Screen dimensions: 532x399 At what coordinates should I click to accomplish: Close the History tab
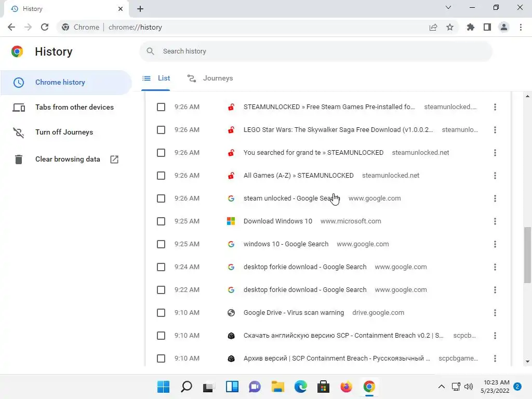point(121,9)
